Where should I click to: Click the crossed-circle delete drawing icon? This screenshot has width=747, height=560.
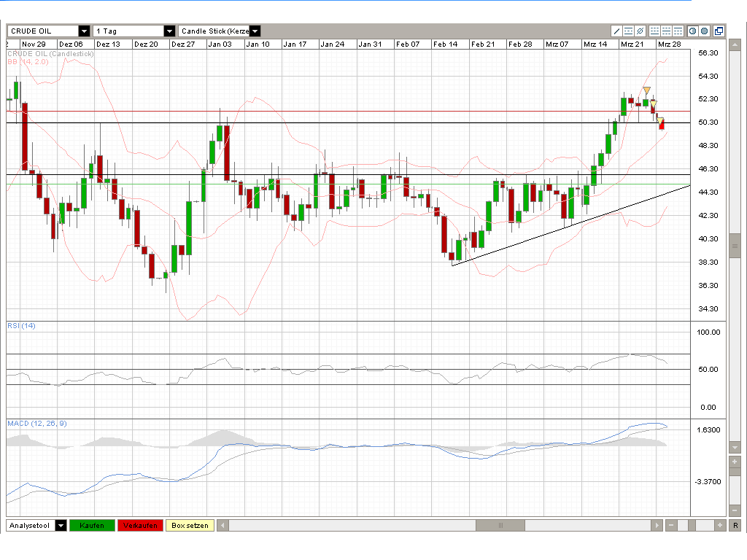640,31
